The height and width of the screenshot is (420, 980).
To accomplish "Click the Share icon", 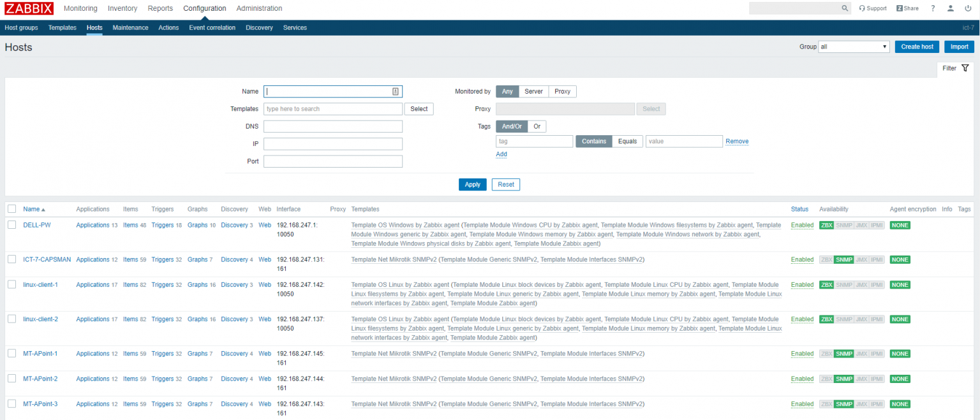I will (x=907, y=8).
